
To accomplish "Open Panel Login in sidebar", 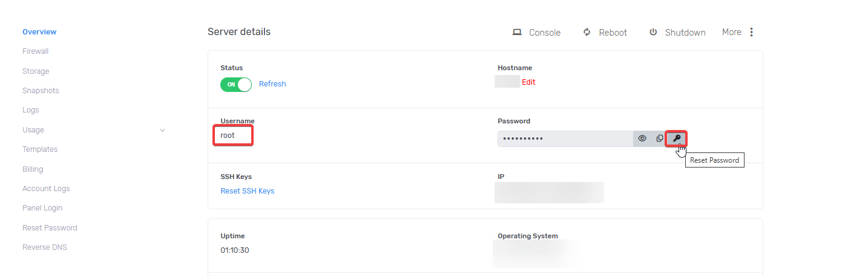I will pyautogui.click(x=42, y=208).
